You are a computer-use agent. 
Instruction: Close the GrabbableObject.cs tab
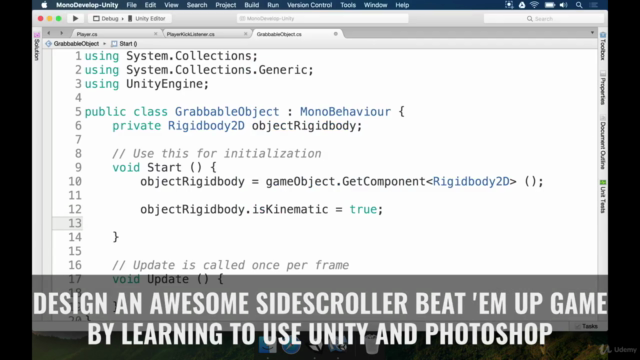click(x=336, y=34)
